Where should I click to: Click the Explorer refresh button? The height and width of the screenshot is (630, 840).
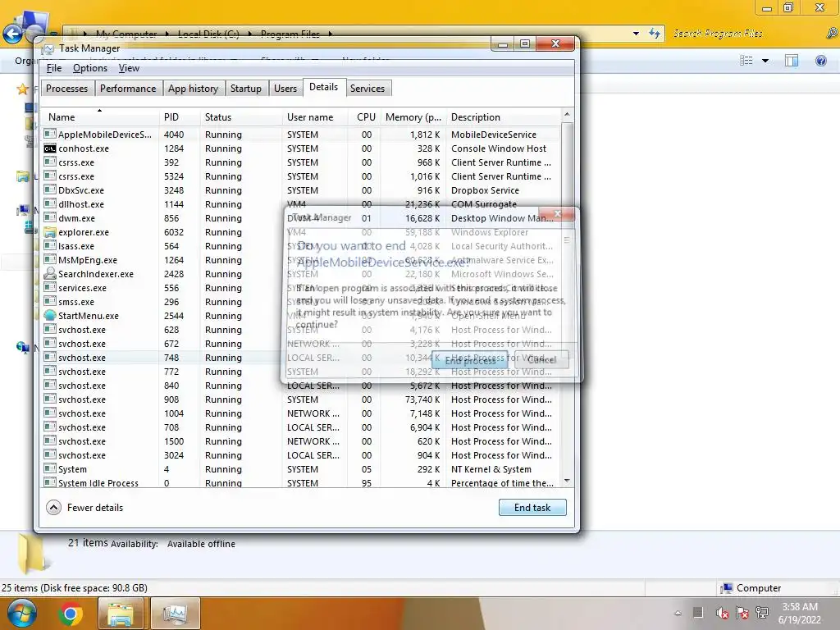(x=655, y=33)
